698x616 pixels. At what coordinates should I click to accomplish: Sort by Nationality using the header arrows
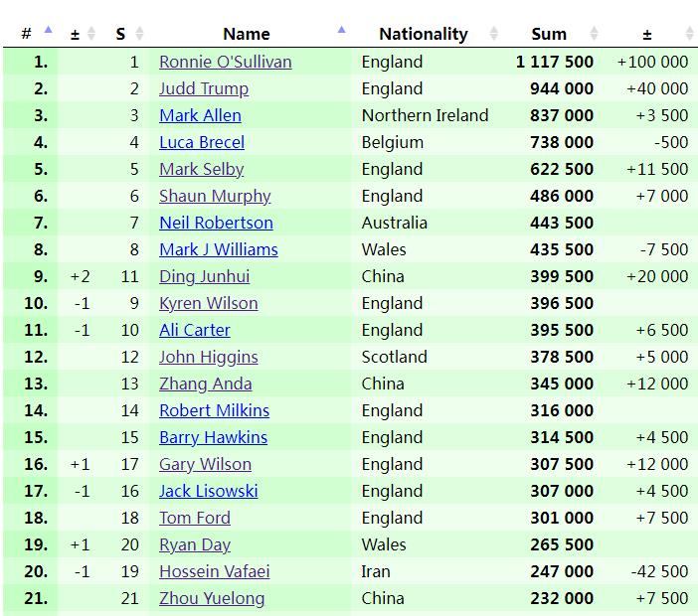point(494,34)
